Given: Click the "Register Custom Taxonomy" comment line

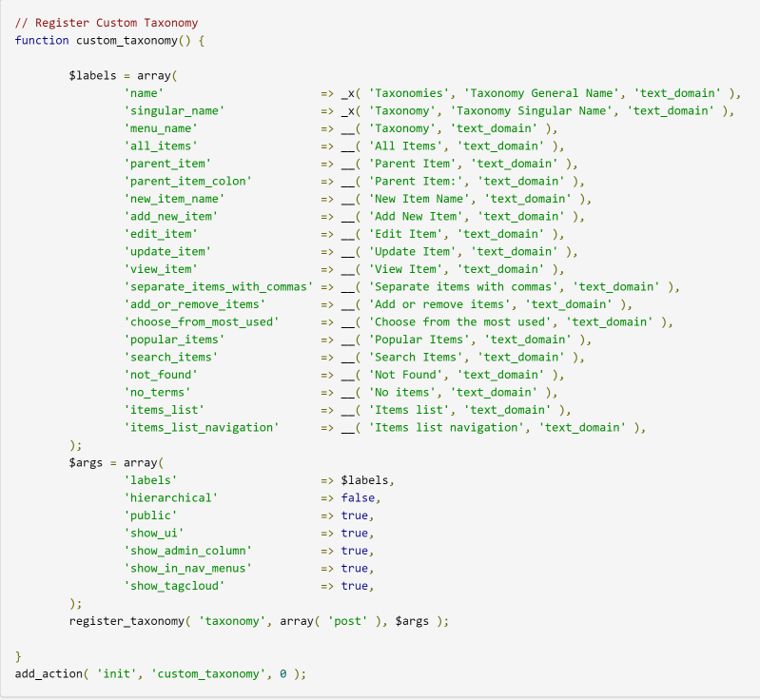Looking at the screenshot, I should (107, 22).
